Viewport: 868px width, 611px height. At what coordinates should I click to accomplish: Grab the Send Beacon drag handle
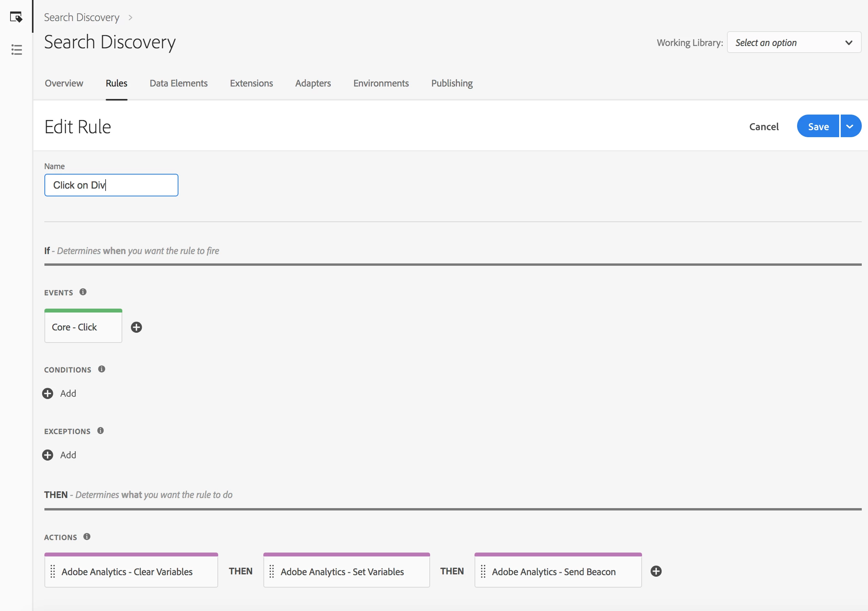point(483,572)
